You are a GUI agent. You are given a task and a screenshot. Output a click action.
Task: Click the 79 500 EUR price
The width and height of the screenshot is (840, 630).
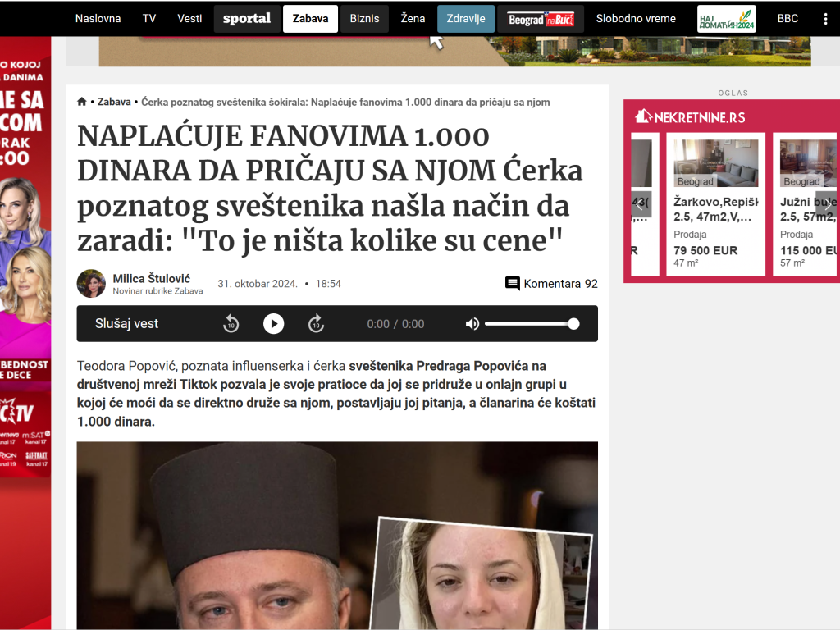(705, 250)
